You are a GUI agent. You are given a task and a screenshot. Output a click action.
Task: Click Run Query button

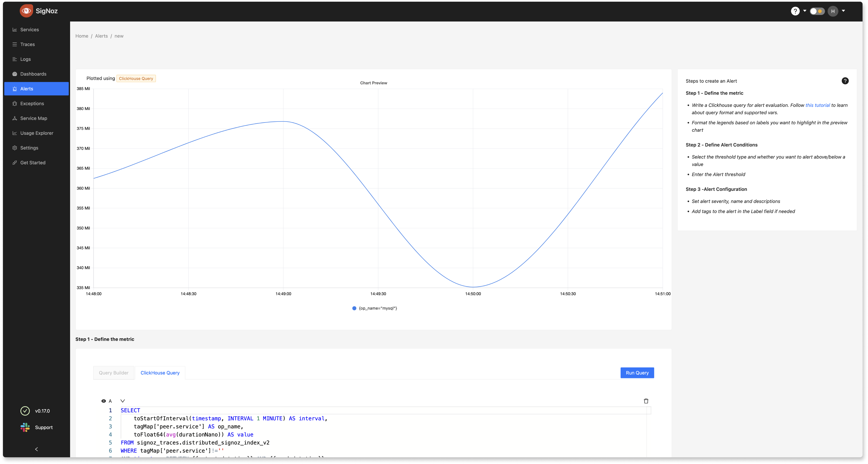(637, 373)
